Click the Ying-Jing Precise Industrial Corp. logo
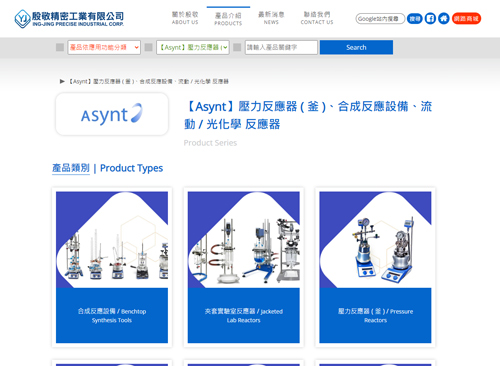The image size is (500, 366). pos(69,19)
